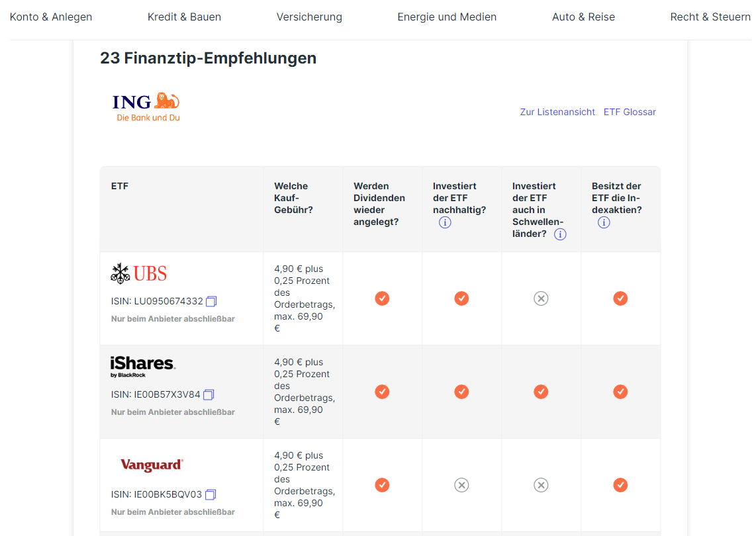Go to Auto & Reise section
The image size is (756, 536).
[583, 17]
